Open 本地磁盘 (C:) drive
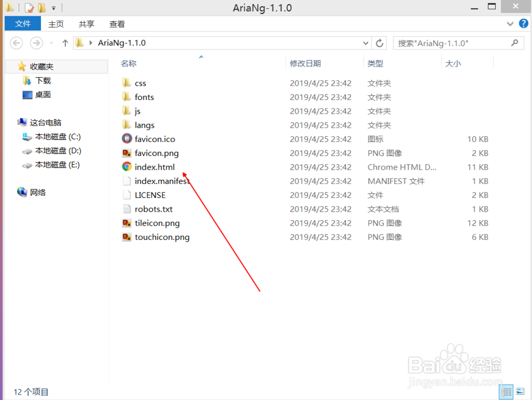The image size is (532, 400). click(x=58, y=136)
